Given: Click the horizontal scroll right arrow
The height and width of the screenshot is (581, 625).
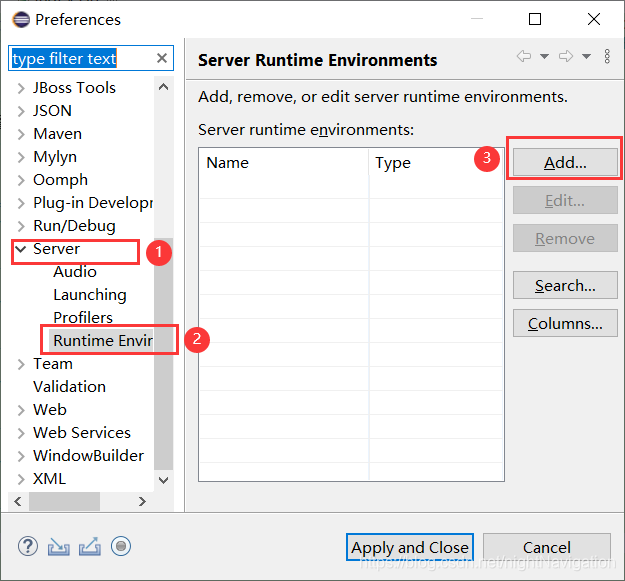Looking at the screenshot, I should coord(142,501).
